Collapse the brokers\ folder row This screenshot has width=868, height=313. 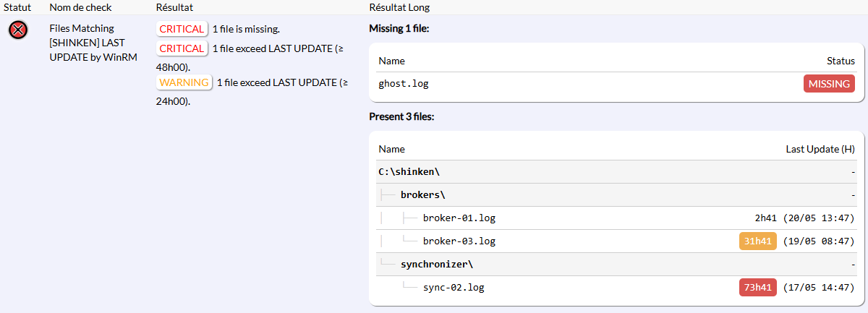(x=423, y=195)
